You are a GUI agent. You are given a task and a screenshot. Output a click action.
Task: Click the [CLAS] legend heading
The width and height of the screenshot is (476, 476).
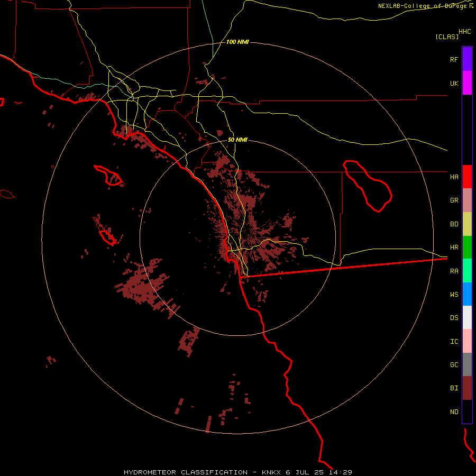pos(447,36)
